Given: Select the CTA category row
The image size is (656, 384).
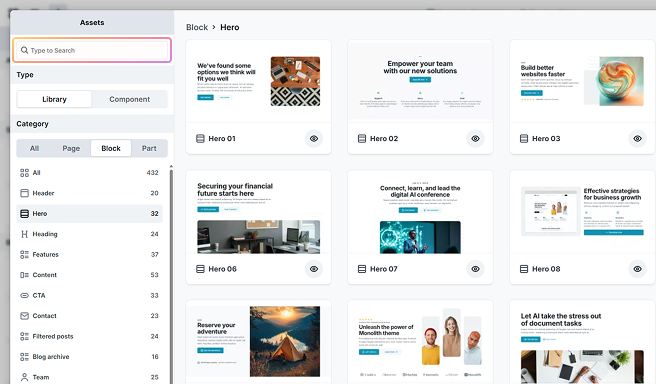Looking at the screenshot, I should pos(89,295).
